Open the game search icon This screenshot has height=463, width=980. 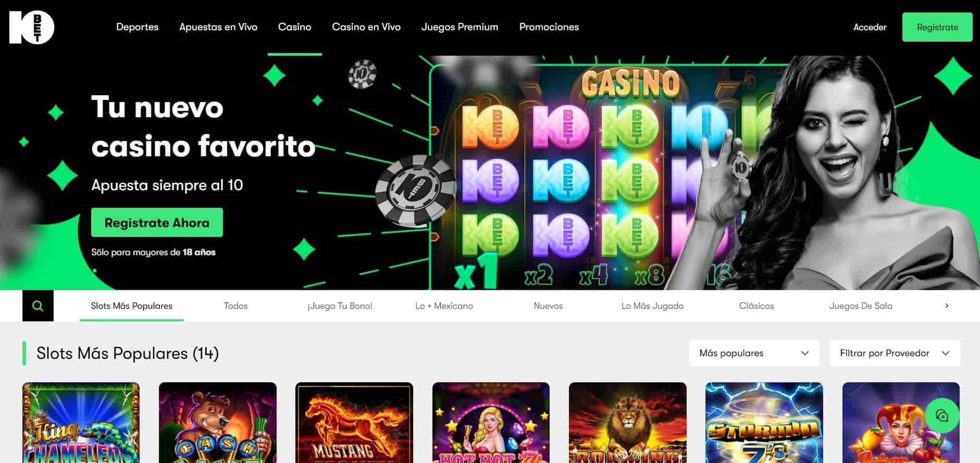(38, 306)
